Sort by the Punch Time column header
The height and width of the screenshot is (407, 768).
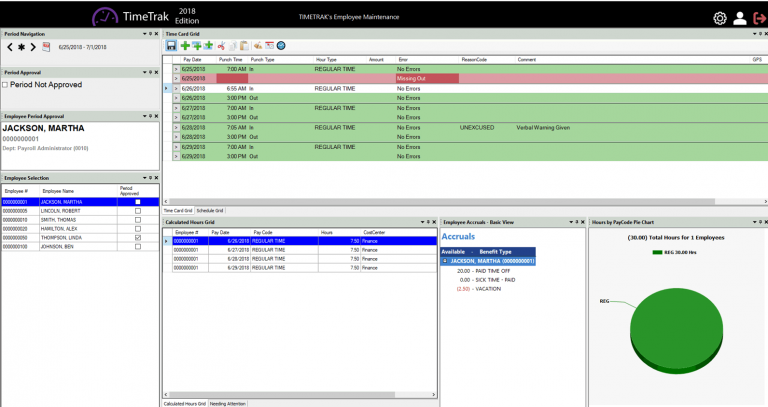(232, 60)
